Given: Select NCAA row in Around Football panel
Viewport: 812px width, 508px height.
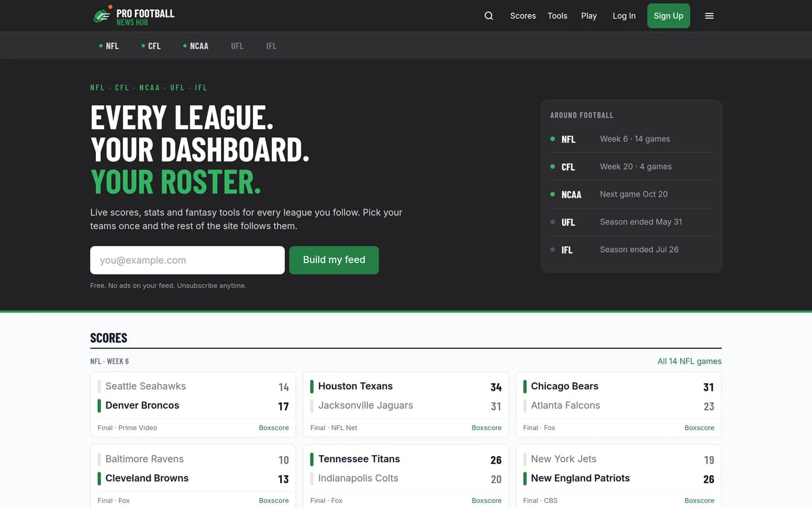Looking at the screenshot, I should [x=632, y=194].
